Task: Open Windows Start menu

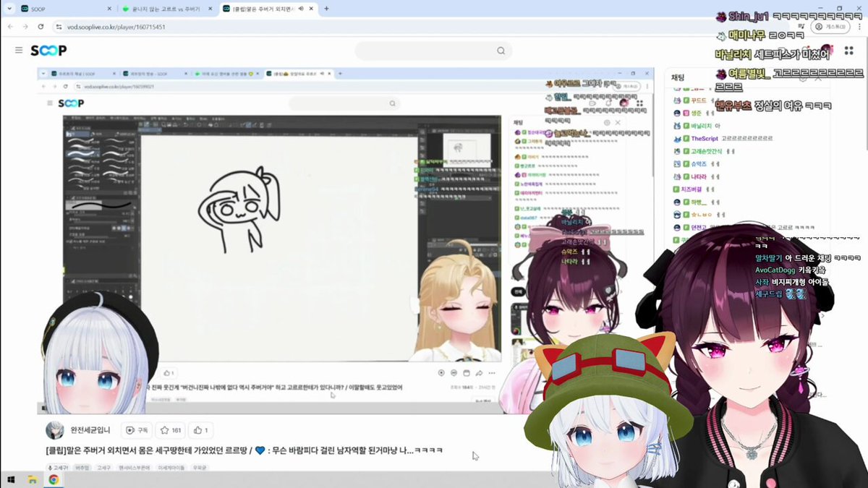Action: (11, 479)
